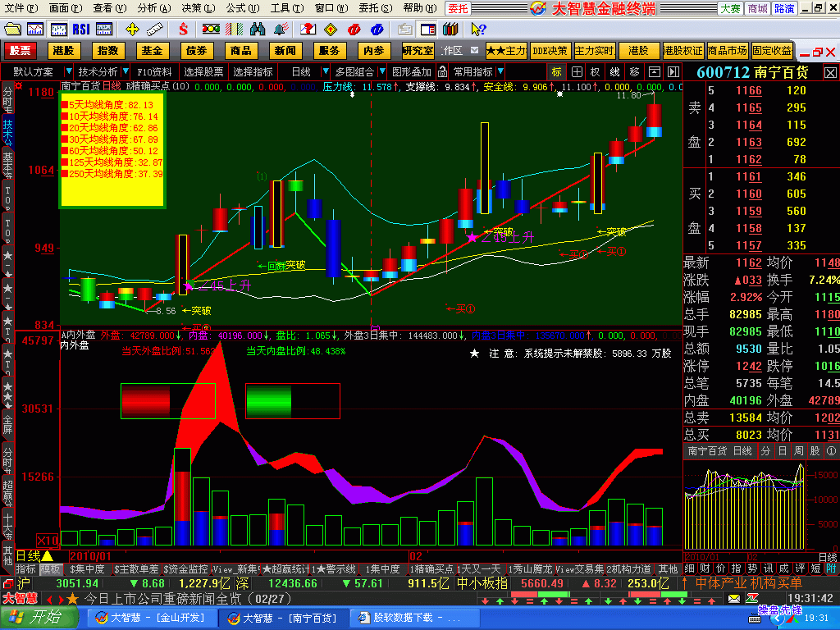Click the grid crosshair icon next to 标
This screenshot has height=630, width=840.
(577, 72)
